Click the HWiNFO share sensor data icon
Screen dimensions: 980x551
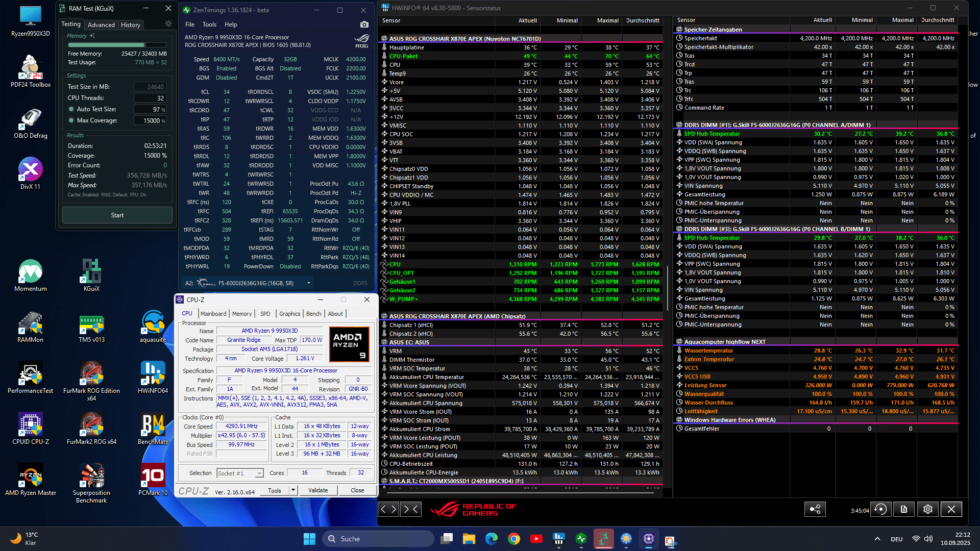click(815, 509)
